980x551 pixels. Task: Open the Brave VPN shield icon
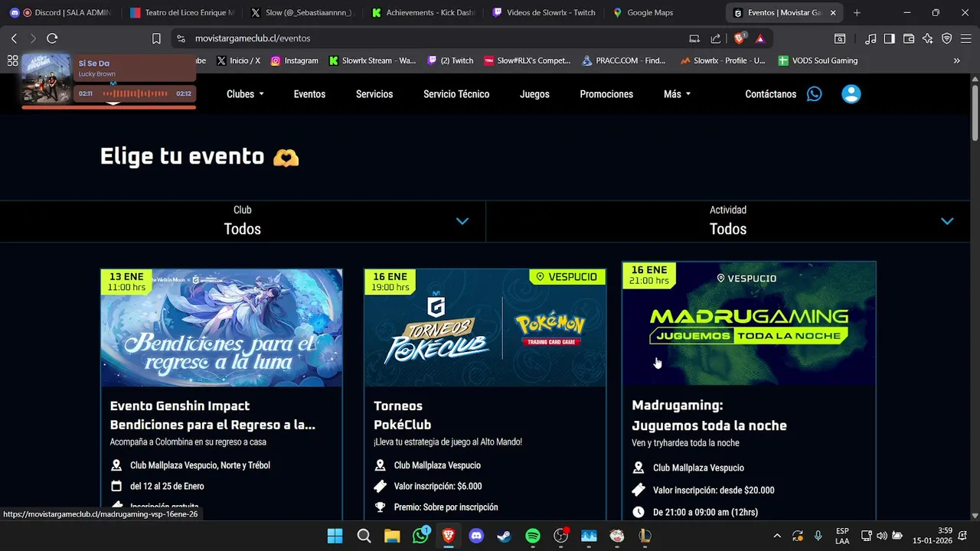(947, 38)
